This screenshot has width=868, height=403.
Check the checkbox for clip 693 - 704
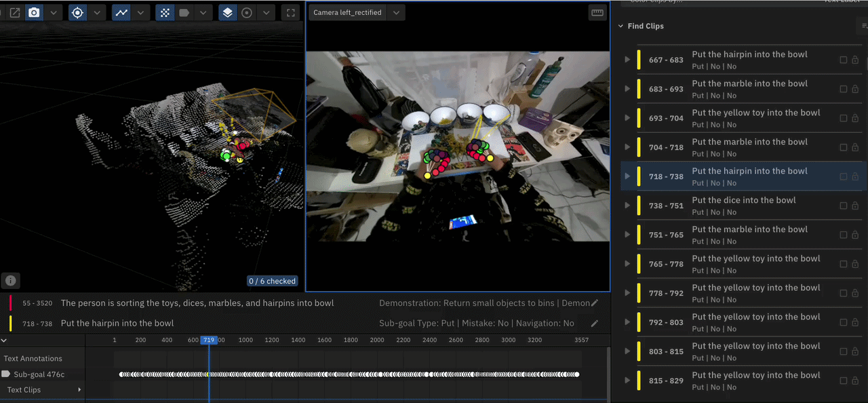coord(844,118)
